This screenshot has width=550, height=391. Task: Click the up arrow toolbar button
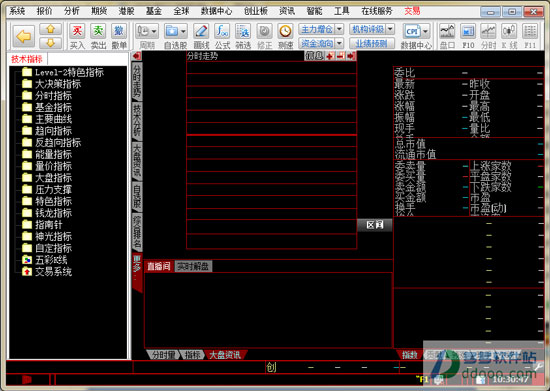51,29
